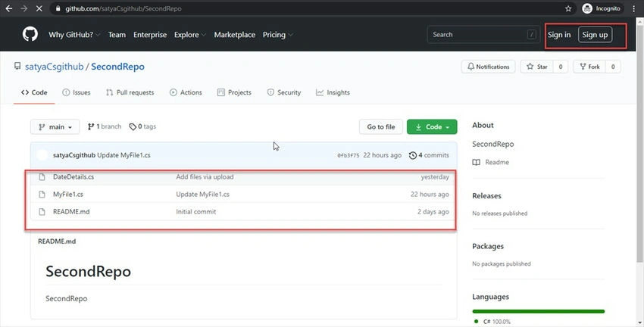Screen dimensions: 644x327
Task: Open the Enterprise page
Action: [150, 35]
